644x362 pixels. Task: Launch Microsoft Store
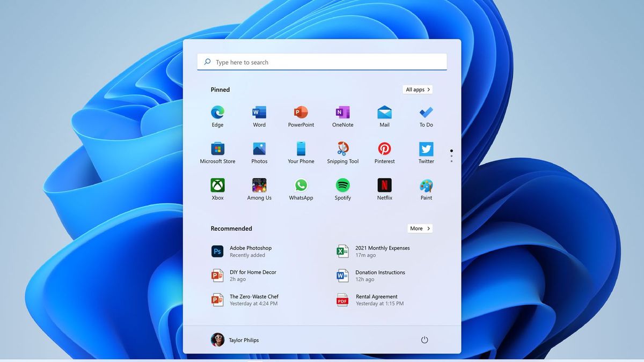217,149
